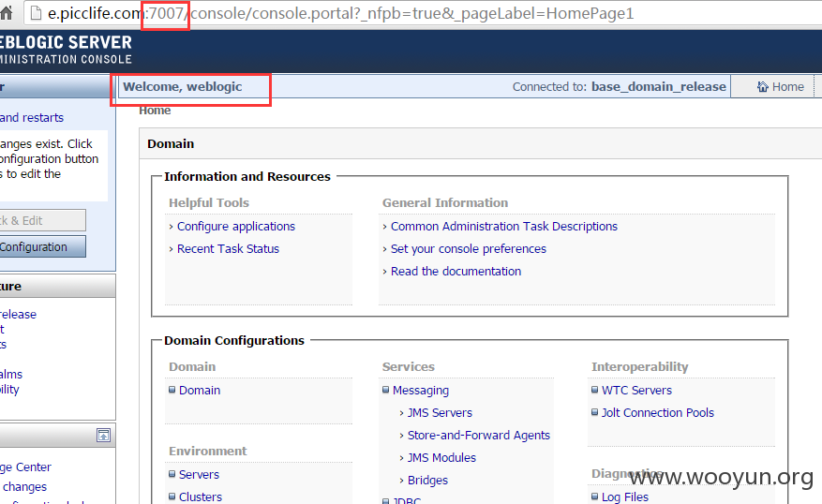The height and width of the screenshot is (504, 822).
Task: Click the Home house icon in top bar
Action: (x=763, y=87)
